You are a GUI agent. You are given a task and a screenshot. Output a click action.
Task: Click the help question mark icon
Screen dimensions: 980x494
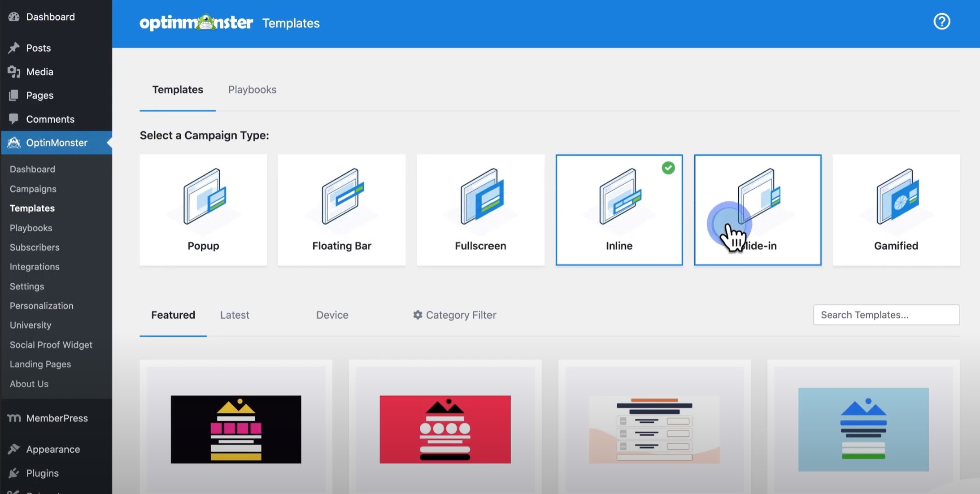coord(941,22)
